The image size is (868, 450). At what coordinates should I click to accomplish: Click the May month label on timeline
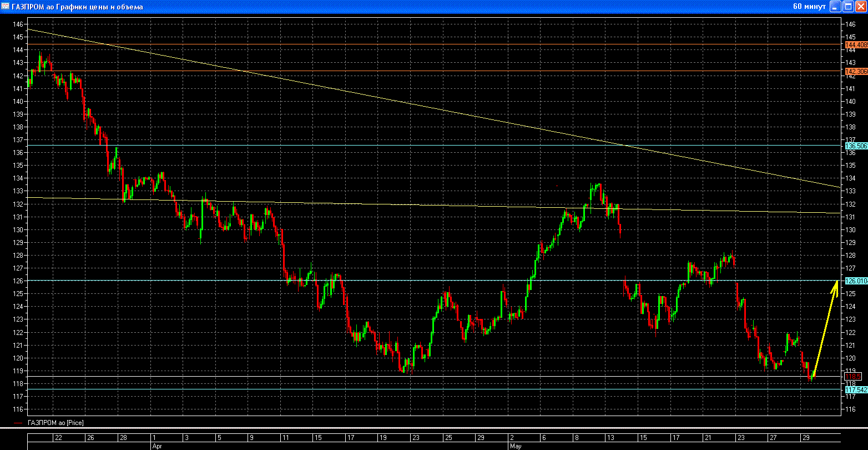click(514, 446)
